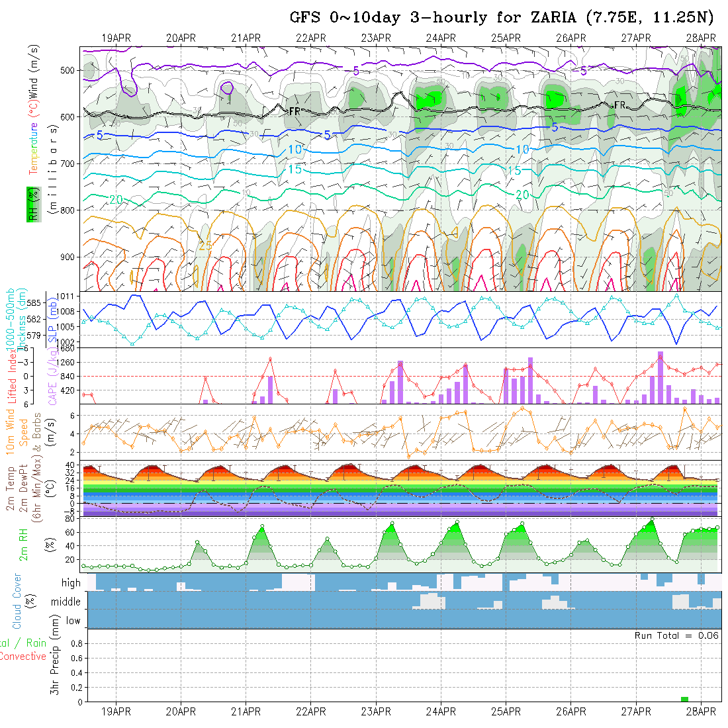The width and height of the screenshot is (728, 728).
Task: Click the "low" cloud cover row label
Action: [73, 621]
